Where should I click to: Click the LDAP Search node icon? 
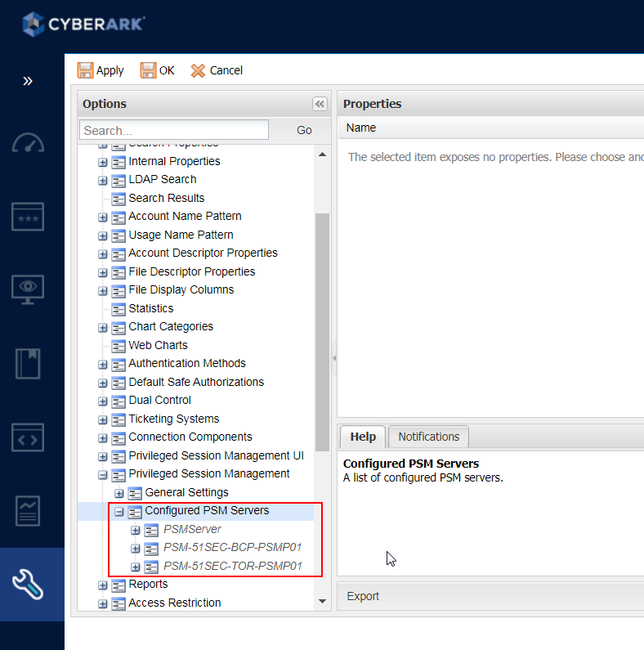(x=119, y=181)
